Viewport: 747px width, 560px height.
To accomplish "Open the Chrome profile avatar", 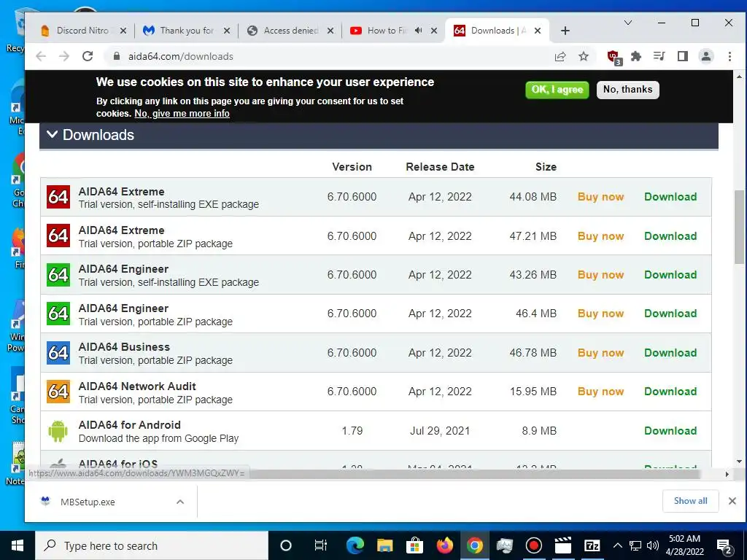I will [x=705, y=56].
